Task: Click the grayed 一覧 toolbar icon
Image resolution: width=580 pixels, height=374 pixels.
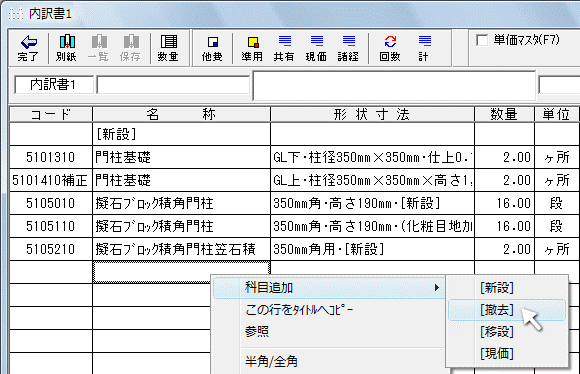Action: click(x=99, y=41)
